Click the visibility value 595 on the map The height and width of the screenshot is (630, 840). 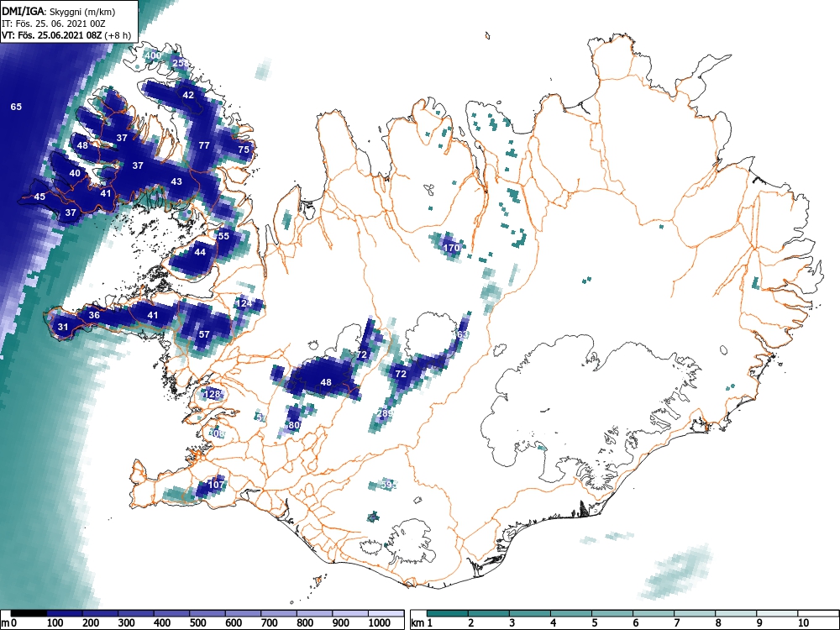(x=389, y=485)
